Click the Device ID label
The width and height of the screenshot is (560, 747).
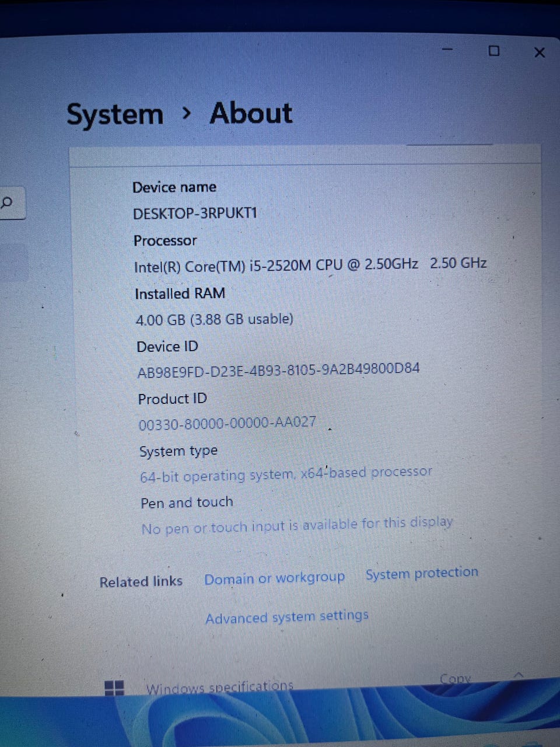coord(167,347)
